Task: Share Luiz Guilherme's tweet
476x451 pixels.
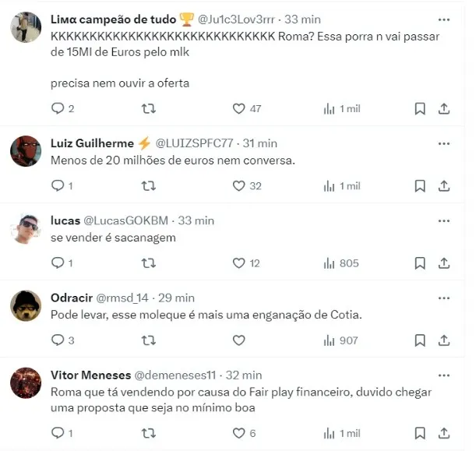Action: tap(444, 185)
